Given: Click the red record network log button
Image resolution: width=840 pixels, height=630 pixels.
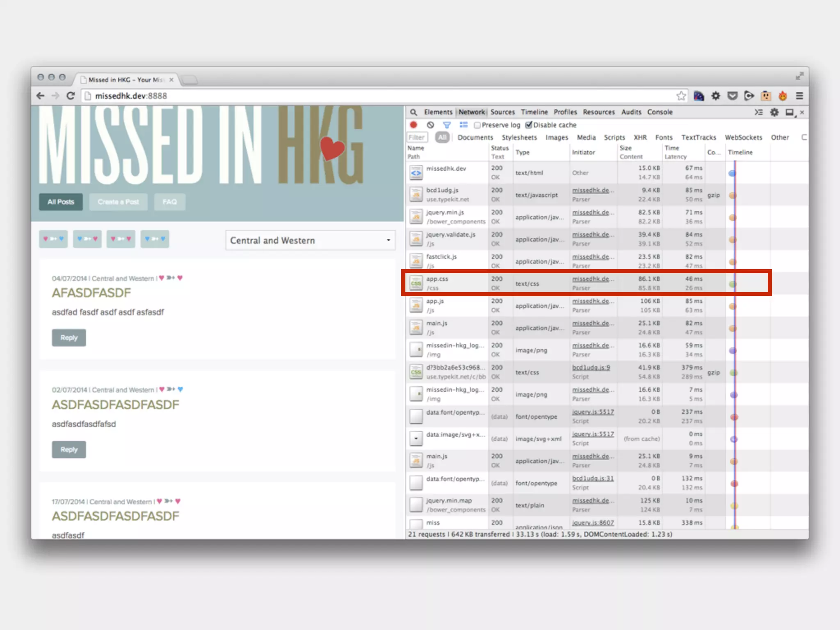Looking at the screenshot, I should [413, 125].
